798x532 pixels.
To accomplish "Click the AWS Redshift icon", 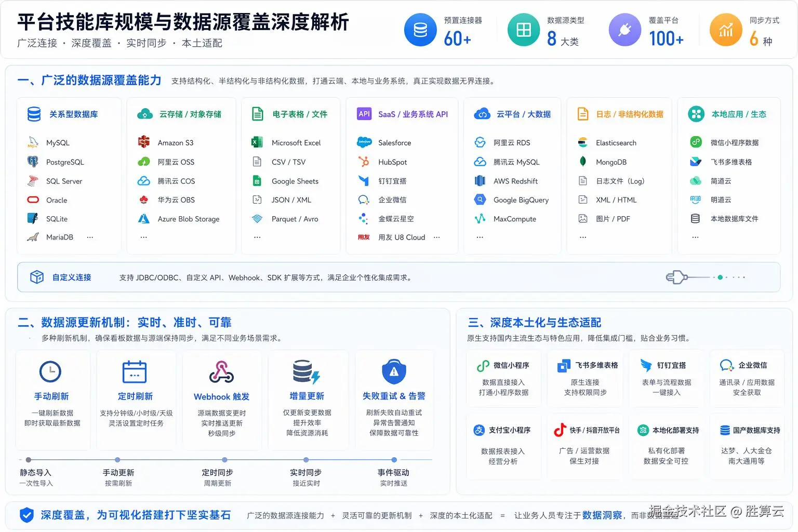I will coord(480,181).
